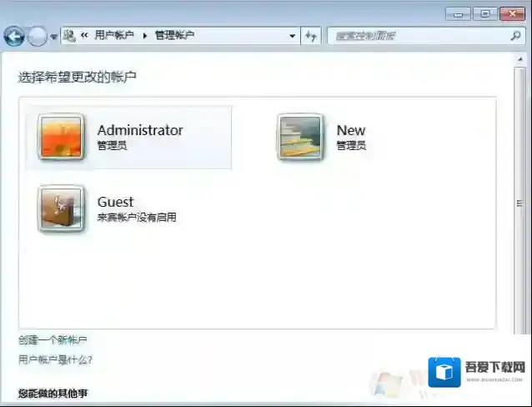Open the address bar history dropdown

tap(292, 36)
